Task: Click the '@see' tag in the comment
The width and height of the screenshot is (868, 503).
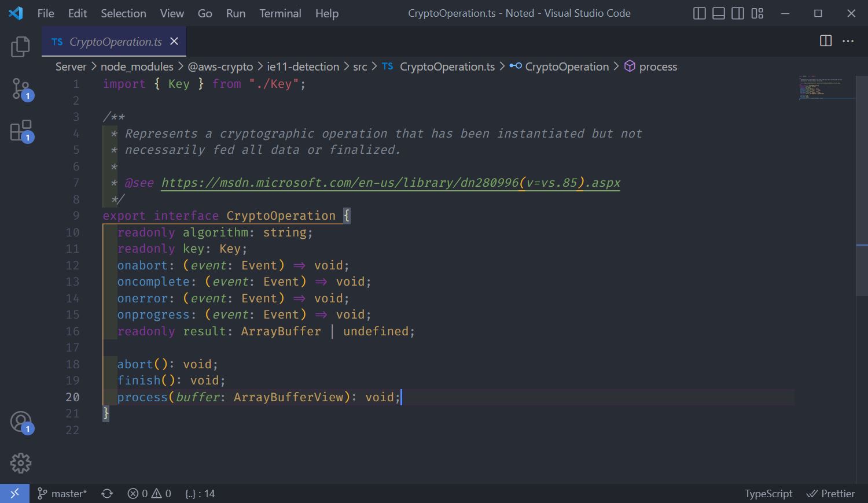Action: tap(139, 183)
